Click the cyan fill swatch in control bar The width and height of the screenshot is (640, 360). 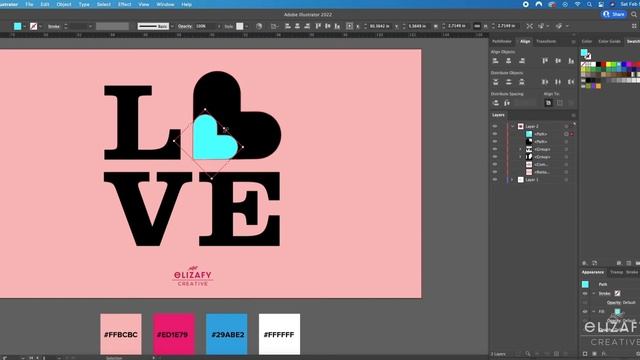(x=18, y=26)
